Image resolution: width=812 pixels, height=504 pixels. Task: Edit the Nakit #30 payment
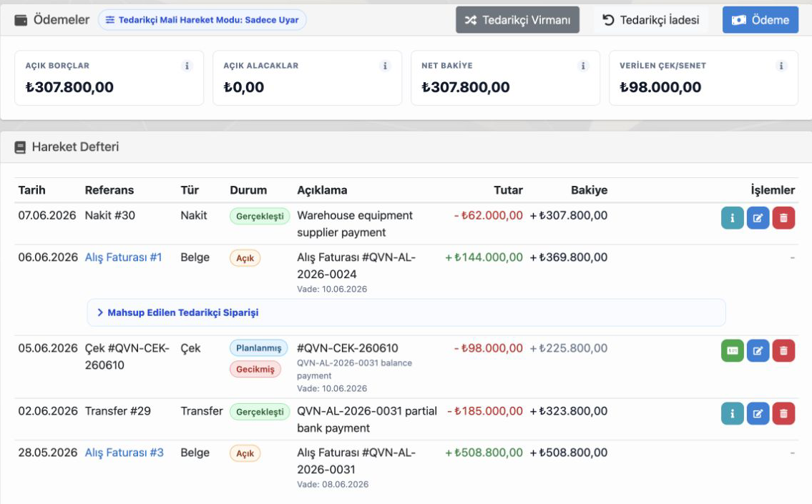click(758, 218)
